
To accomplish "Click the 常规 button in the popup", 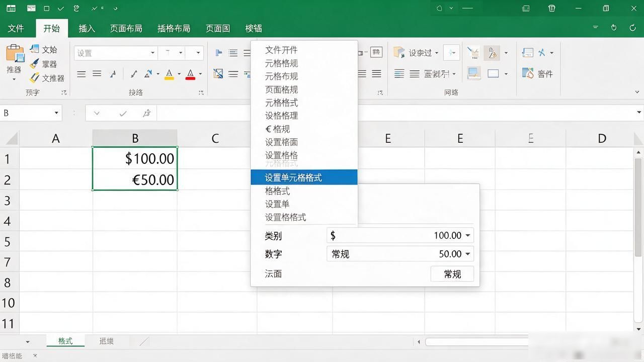I will pos(452,274).
